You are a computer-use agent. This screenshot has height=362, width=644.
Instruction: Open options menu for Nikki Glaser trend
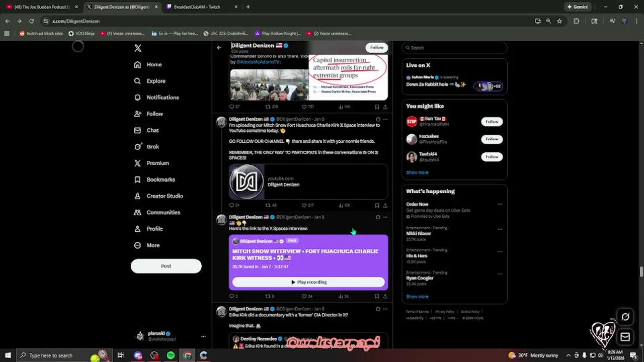coord(500,229)
